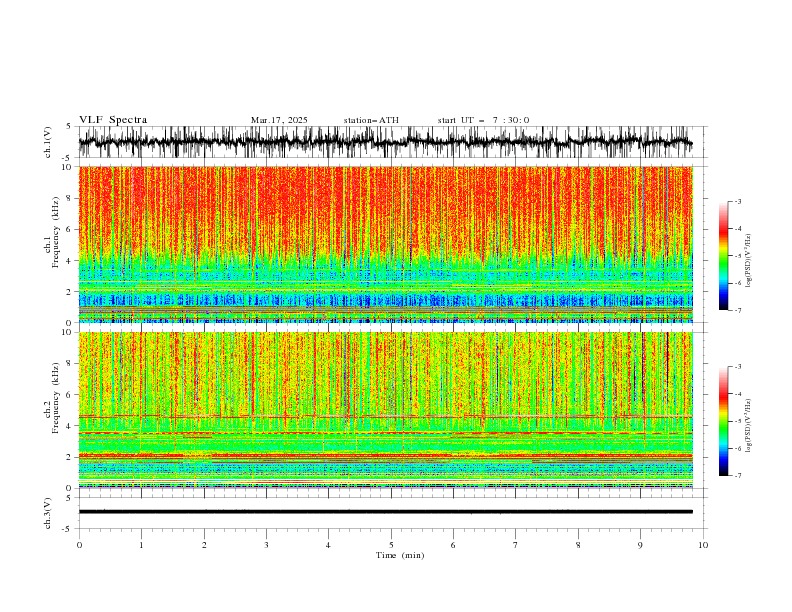Click the 'station=ATH' label
The image size is (792, 612).
tap(371, 120)
